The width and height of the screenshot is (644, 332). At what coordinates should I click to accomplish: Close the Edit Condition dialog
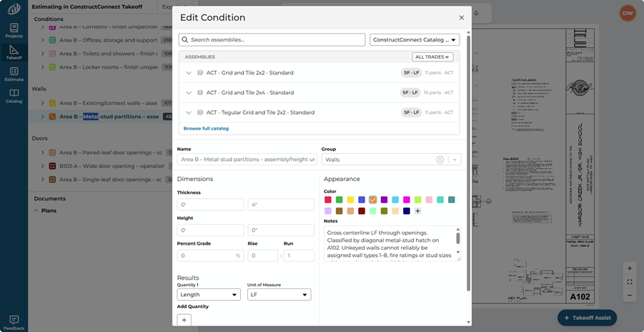(x=461, y=18)
